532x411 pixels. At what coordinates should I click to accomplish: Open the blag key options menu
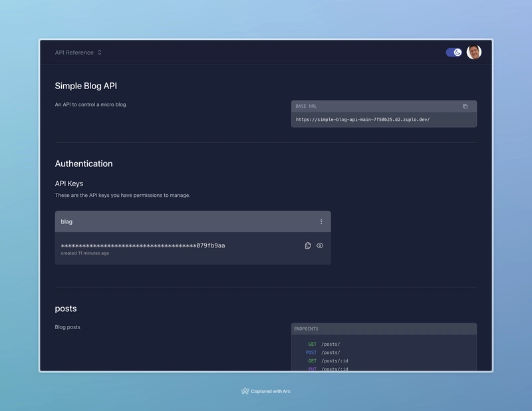coord(321,221)
